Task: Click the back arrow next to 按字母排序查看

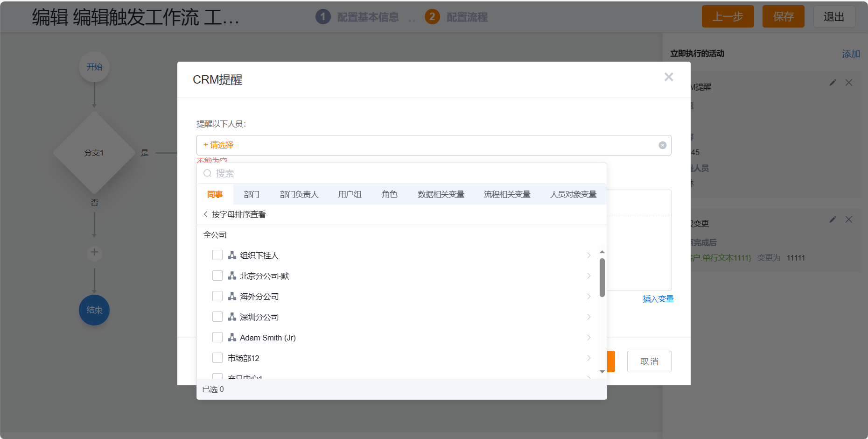Action: 205,214
